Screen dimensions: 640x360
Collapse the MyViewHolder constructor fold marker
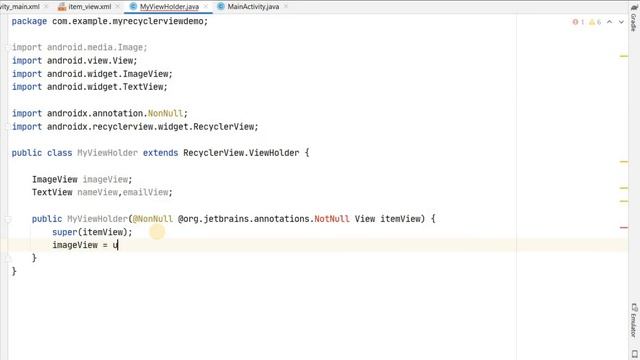[x=8, y=219]
